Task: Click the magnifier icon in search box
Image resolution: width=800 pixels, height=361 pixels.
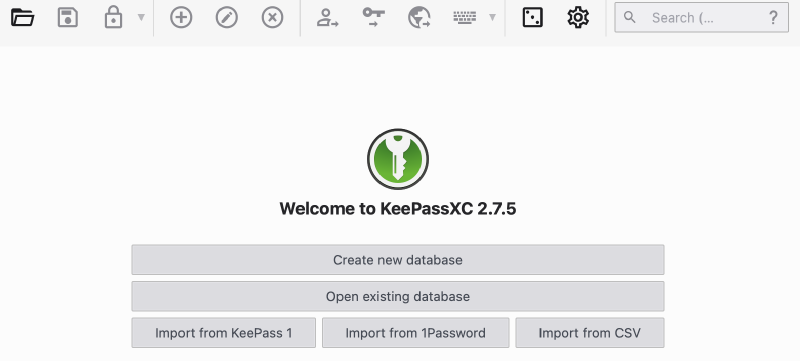Action: (630, 18)
